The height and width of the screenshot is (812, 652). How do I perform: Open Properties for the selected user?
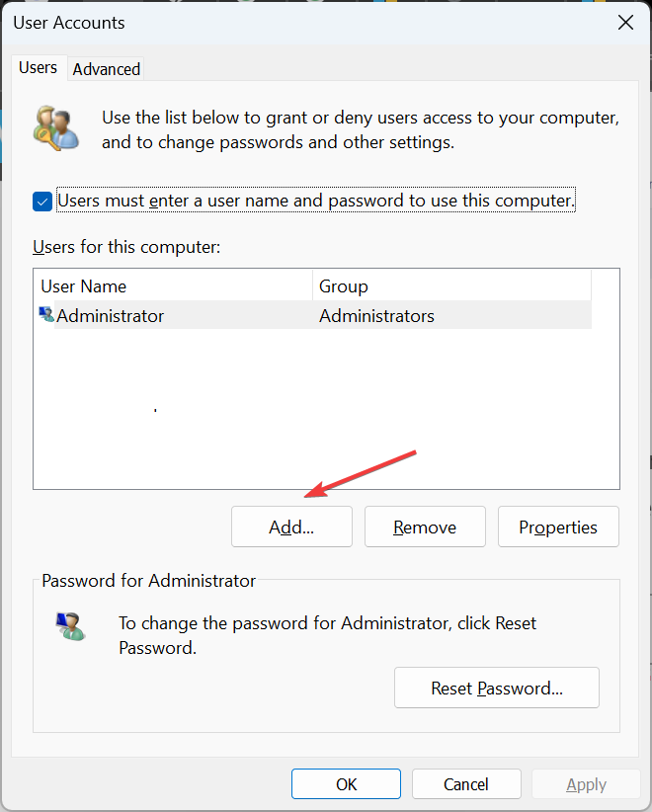click(x=558, y=528)
